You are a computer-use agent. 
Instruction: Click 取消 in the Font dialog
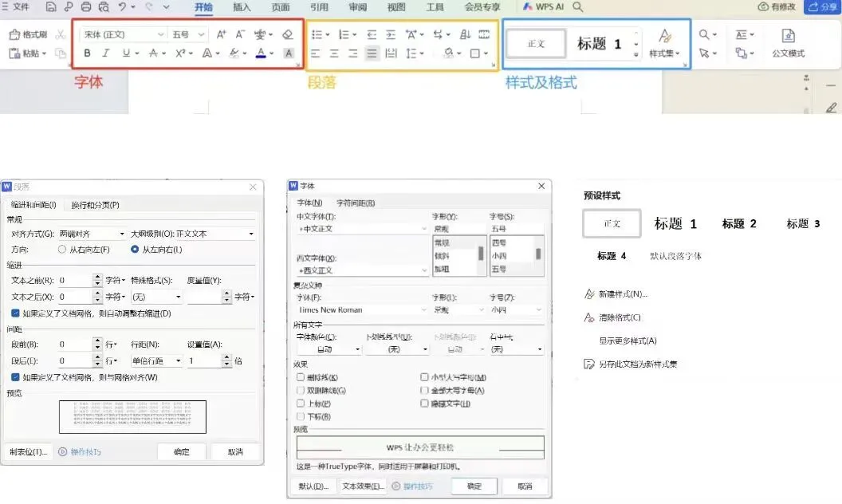pos(525,486)
